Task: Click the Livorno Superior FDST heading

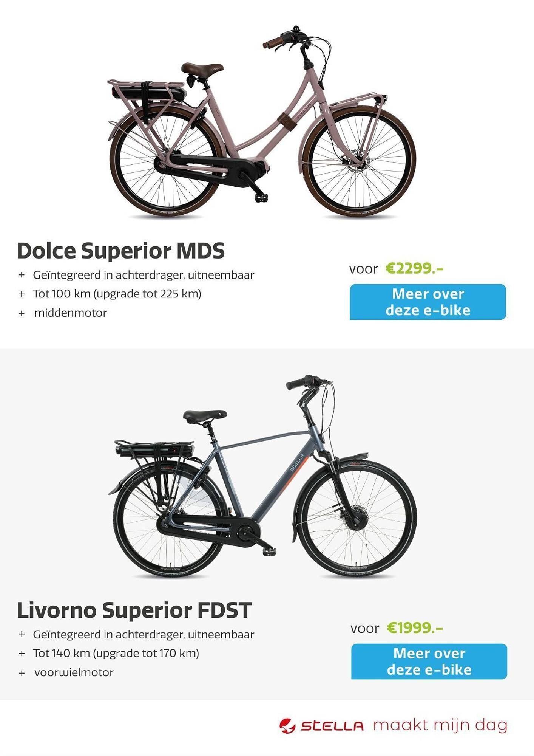Action: tap(134, 610)
